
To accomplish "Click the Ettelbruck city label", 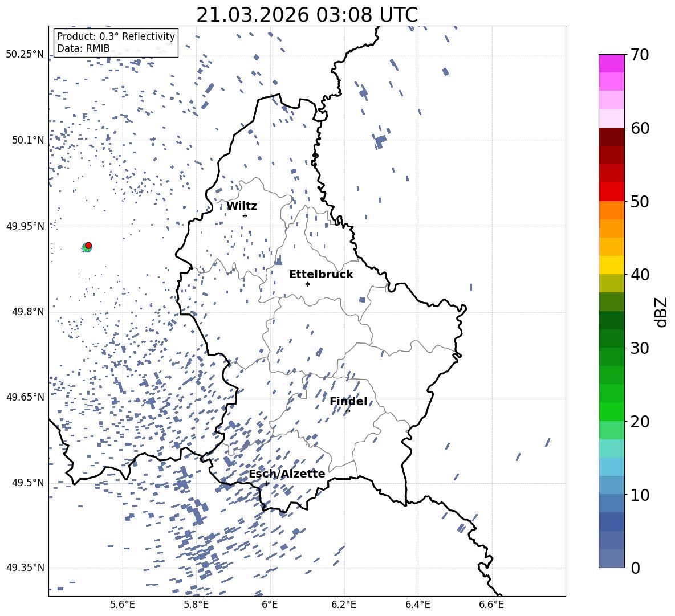I will (321, 275).
